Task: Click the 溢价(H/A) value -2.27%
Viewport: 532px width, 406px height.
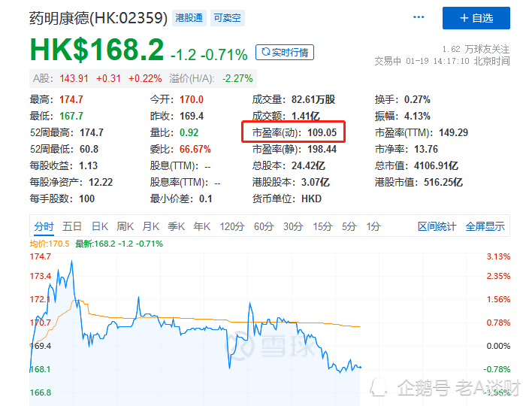Action: click(237, 78)
